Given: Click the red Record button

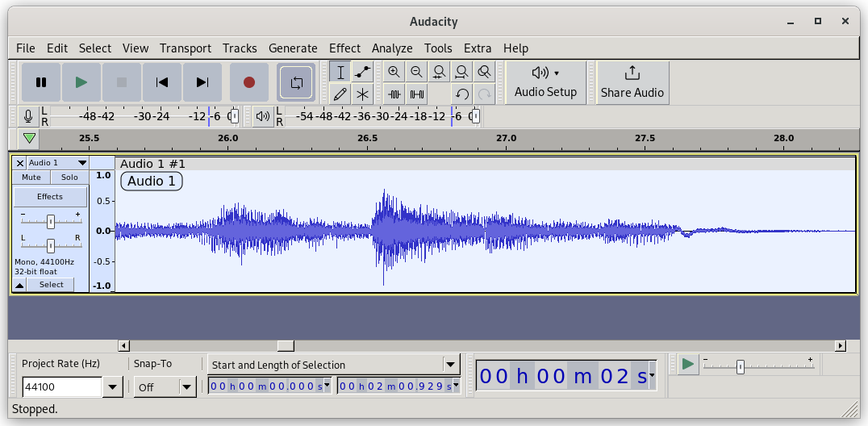Looking at the screenshot, I should click(x=249, y=82).
